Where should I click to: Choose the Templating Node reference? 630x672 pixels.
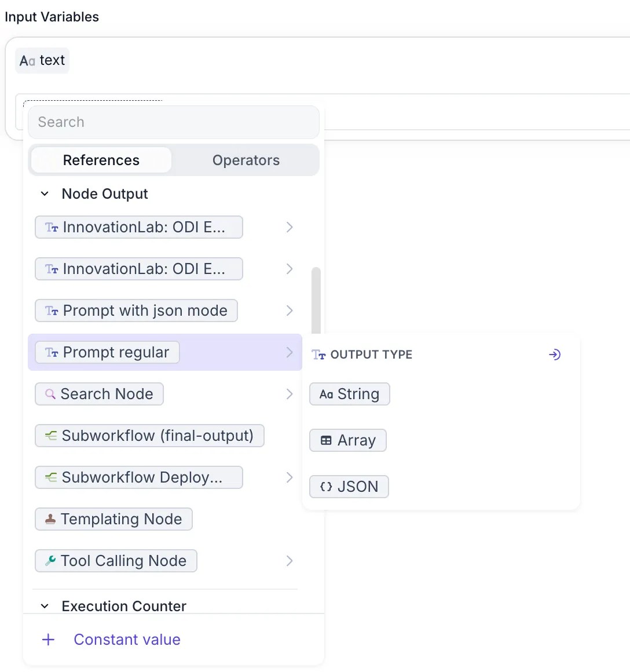(113, 519)
